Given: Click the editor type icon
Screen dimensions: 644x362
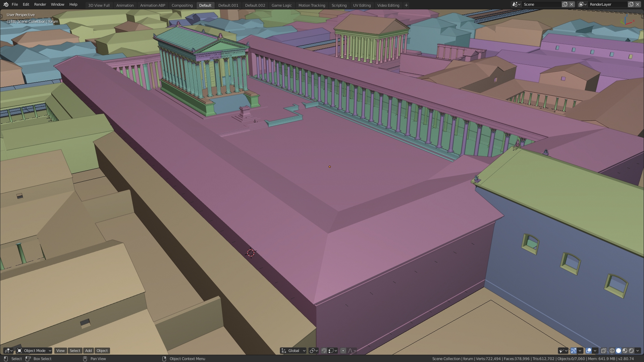Looking at the screenshot, I should [7, 351].
